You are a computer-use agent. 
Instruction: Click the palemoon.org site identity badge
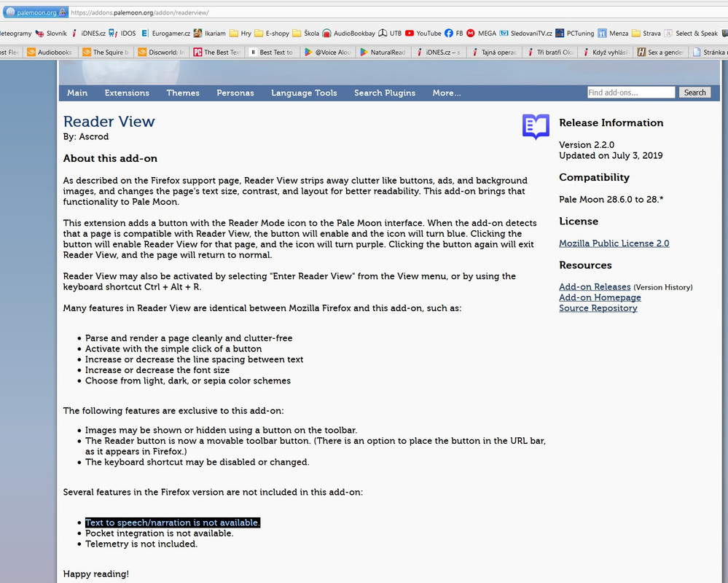coord(36,12)
